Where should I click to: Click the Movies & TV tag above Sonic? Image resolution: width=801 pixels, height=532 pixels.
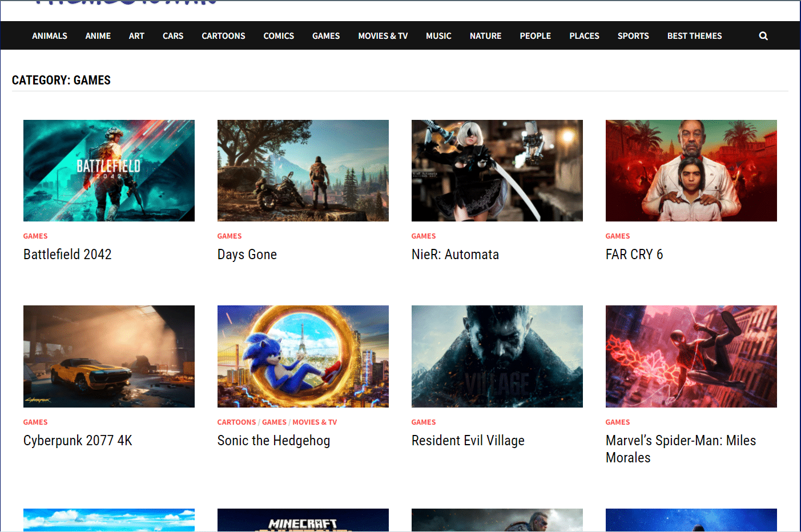coord(315,422)
